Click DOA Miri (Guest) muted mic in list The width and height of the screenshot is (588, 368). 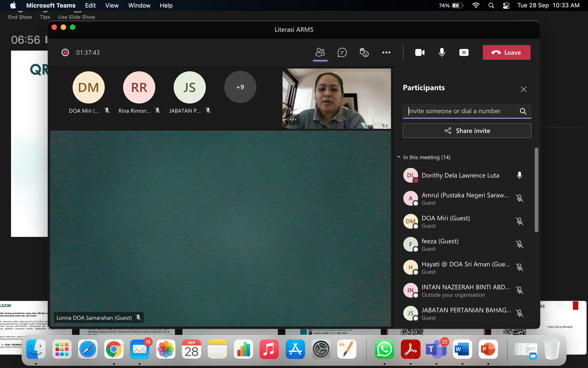(519, 221)
